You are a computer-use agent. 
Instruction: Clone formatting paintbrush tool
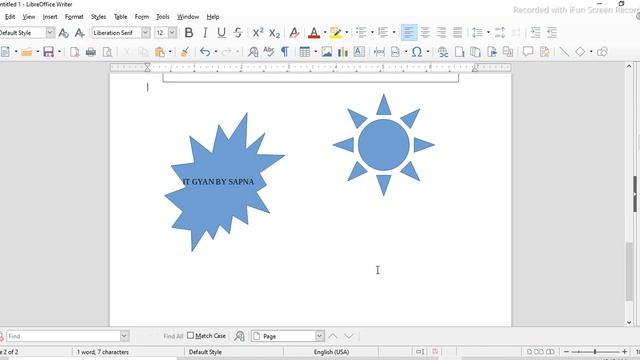(x=184, y=52)
